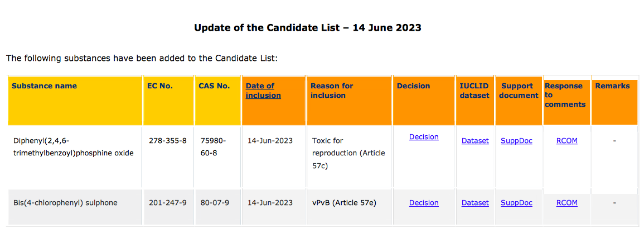Click the "CAS No." column header
The height and width of the screenshot is (233, 644).
(214, 86)
